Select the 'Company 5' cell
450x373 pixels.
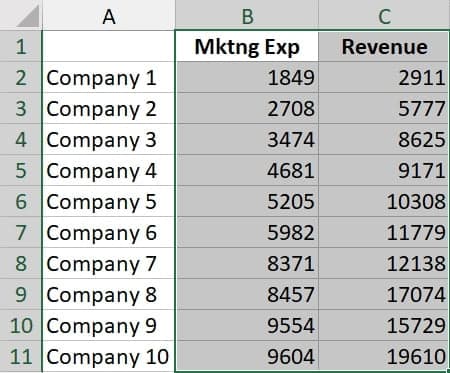coord(109,201)
